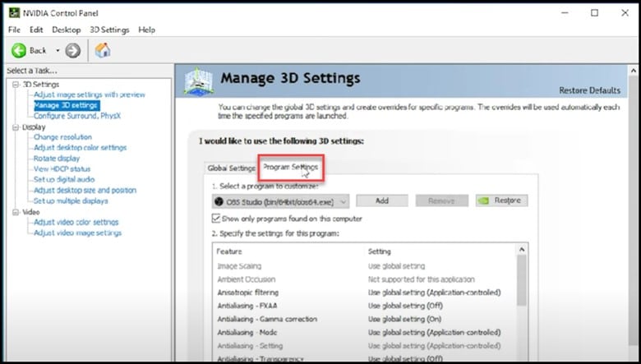Click the green Back arrow icon
The image size is (641, 364).
[18, 50]
